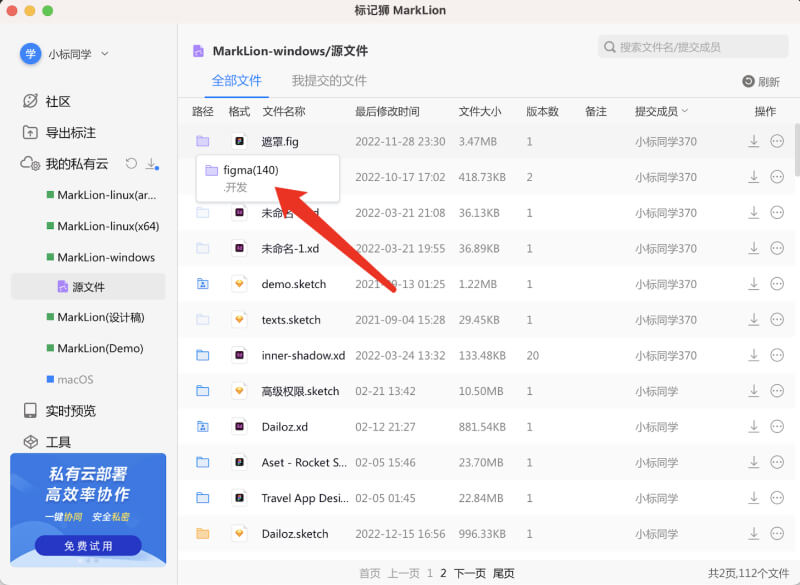Viewport: 800px width, 585px height.
Task: Open more options for Dailoz.xd row
Action: (x=777, y=427)
